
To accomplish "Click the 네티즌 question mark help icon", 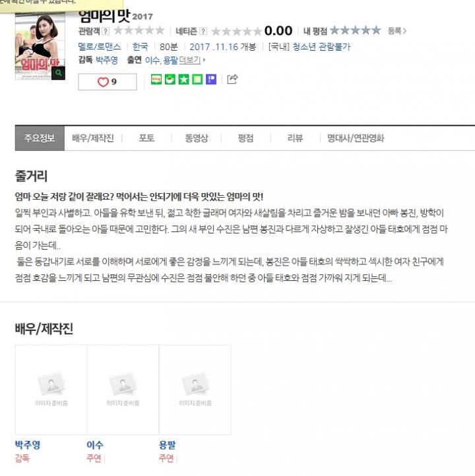I will [203, 31].
